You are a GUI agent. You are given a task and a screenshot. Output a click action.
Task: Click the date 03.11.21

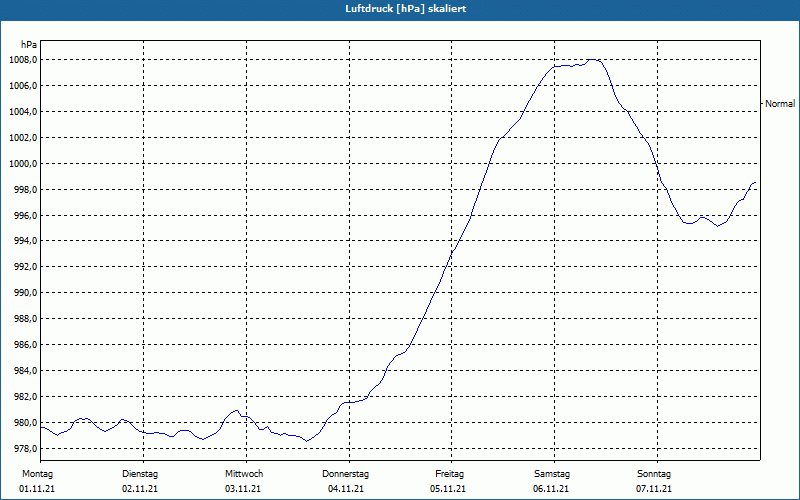point(243,489)
